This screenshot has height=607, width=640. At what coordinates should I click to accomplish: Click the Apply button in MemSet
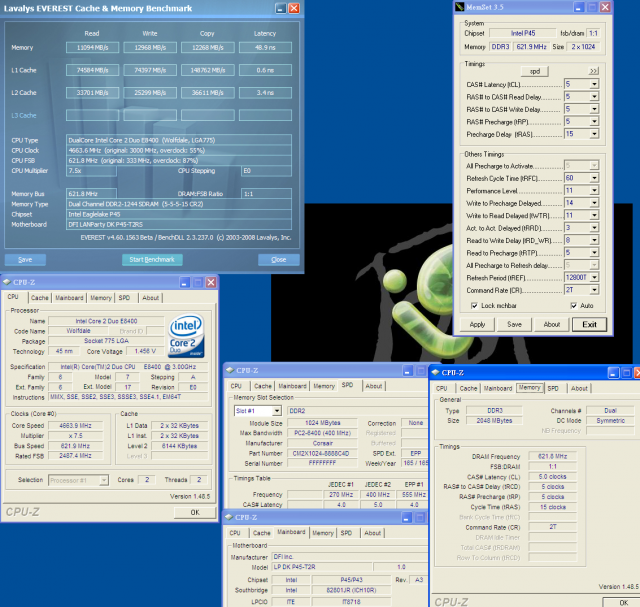(477, 325)
